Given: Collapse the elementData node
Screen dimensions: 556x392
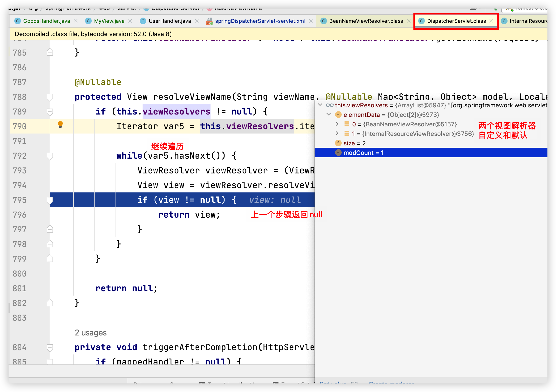Looking at the screenshot, I should click(329, 115).
